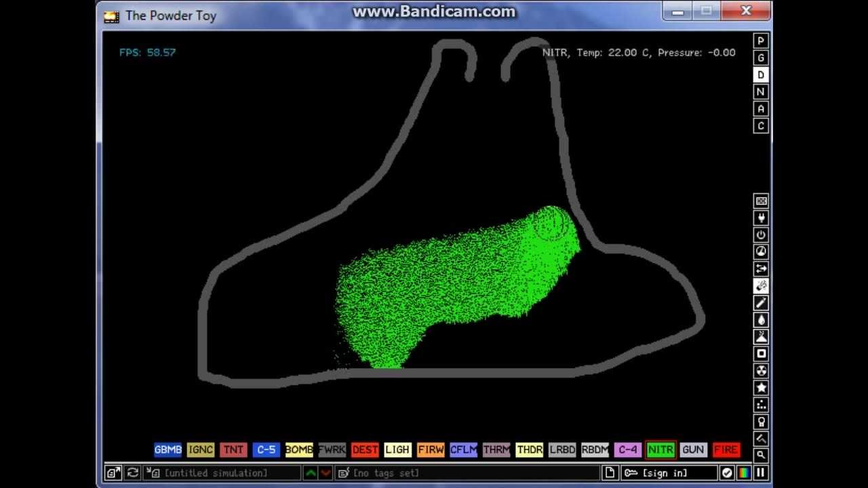Select the DEST element
The image size is (868, 488).
(x=365, y=449)
